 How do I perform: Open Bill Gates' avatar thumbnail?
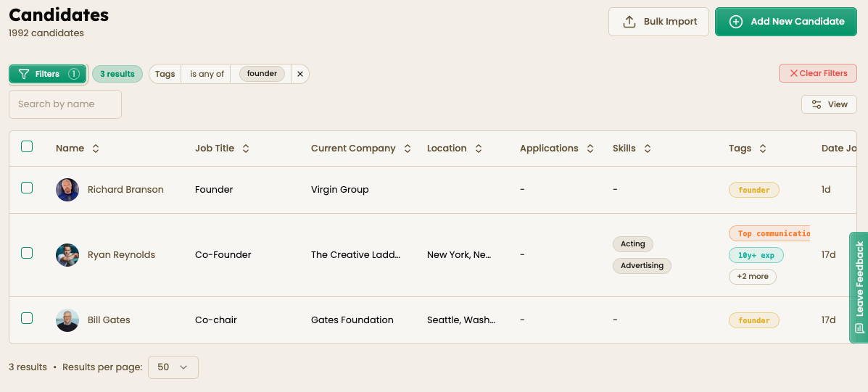(x=67, y=320)
